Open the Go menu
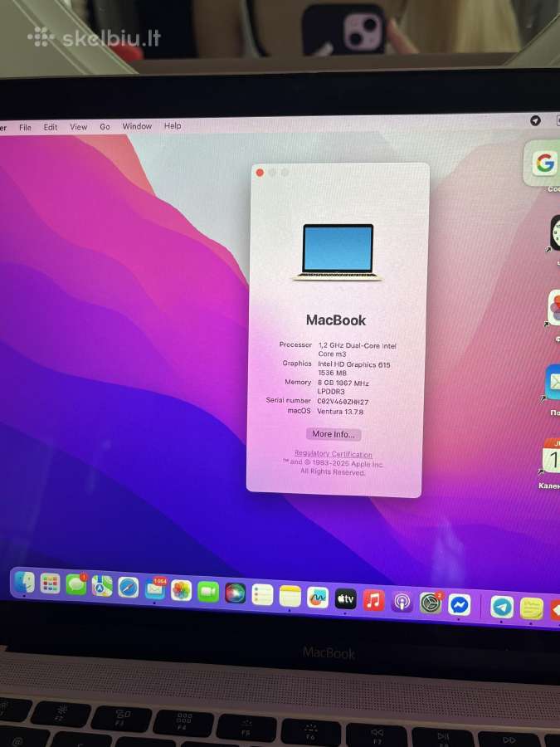 pos(105,127)
